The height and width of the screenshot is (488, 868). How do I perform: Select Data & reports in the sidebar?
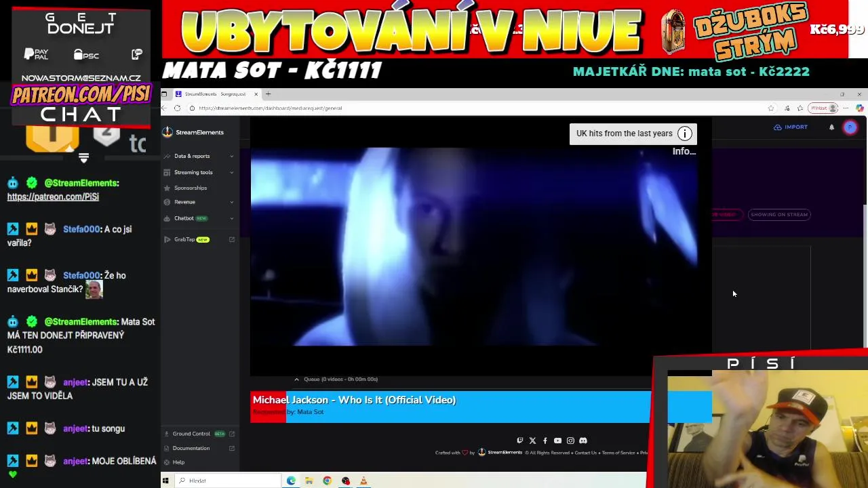(192, 156)
